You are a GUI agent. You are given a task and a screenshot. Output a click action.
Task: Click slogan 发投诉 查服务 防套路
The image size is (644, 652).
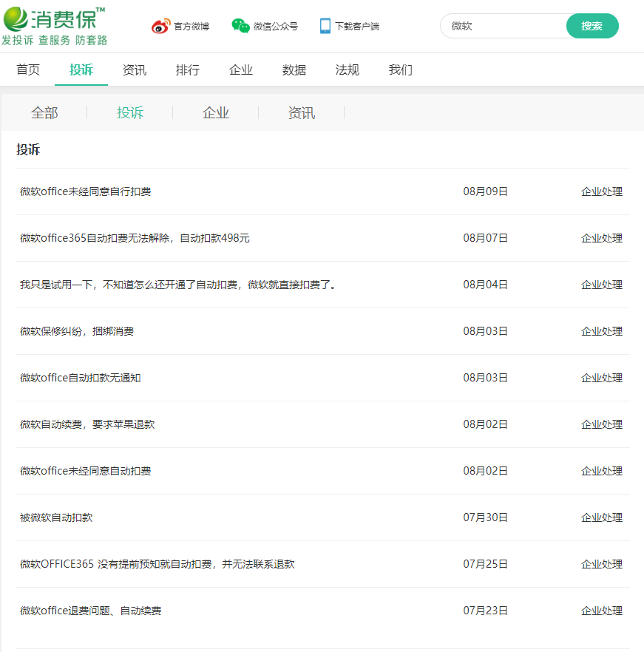(55, 41)
